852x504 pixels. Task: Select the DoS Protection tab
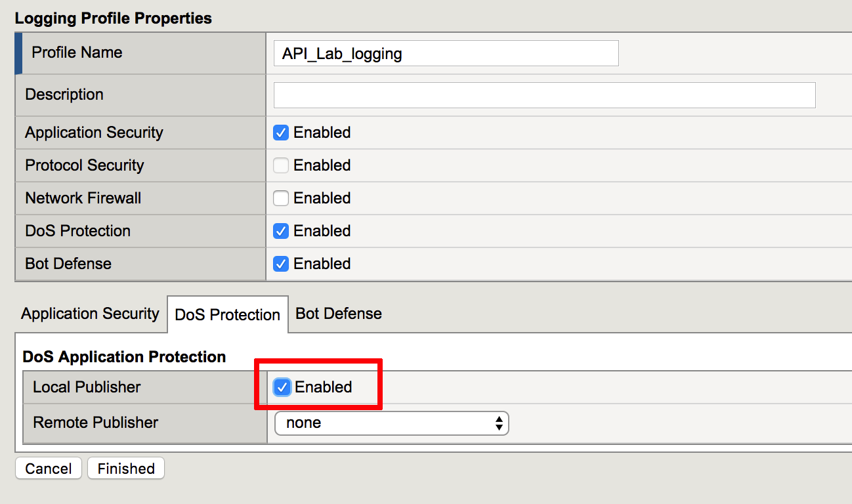coord(227,315)
